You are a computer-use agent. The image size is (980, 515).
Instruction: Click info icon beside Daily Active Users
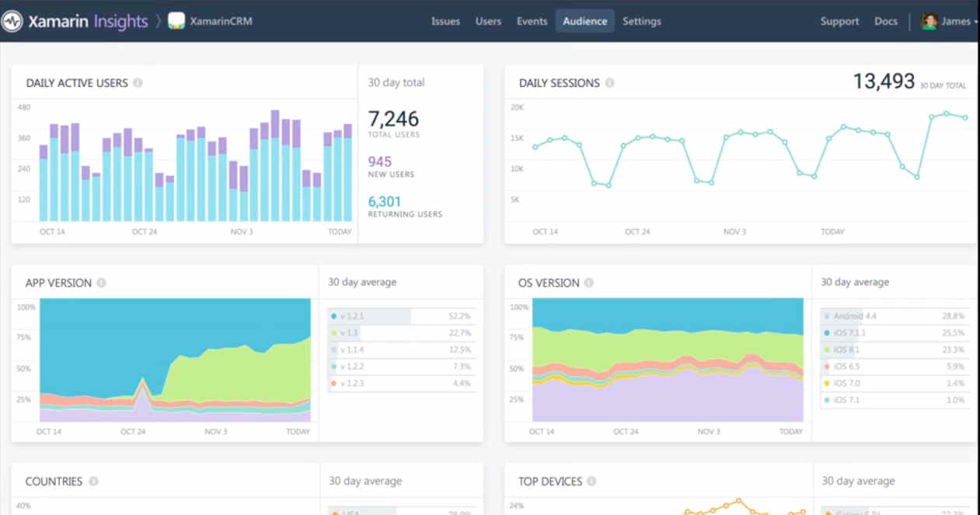138,82
